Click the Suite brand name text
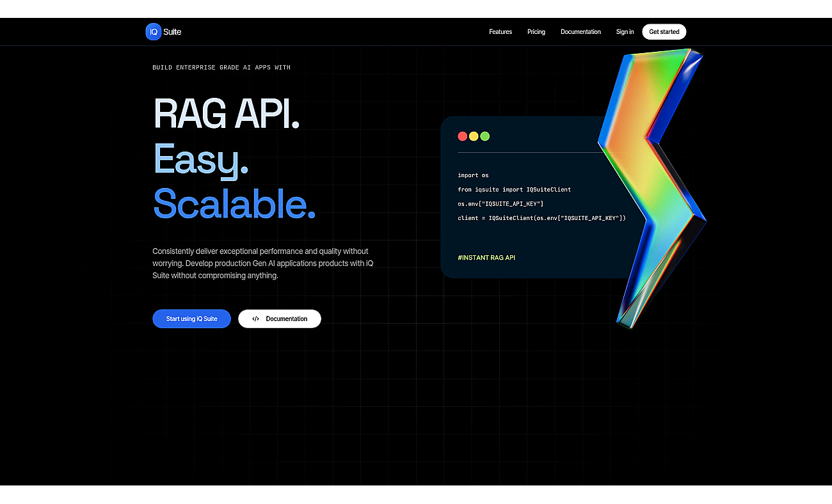This screenshot has height=504, width=832. [x=172, y=32]
